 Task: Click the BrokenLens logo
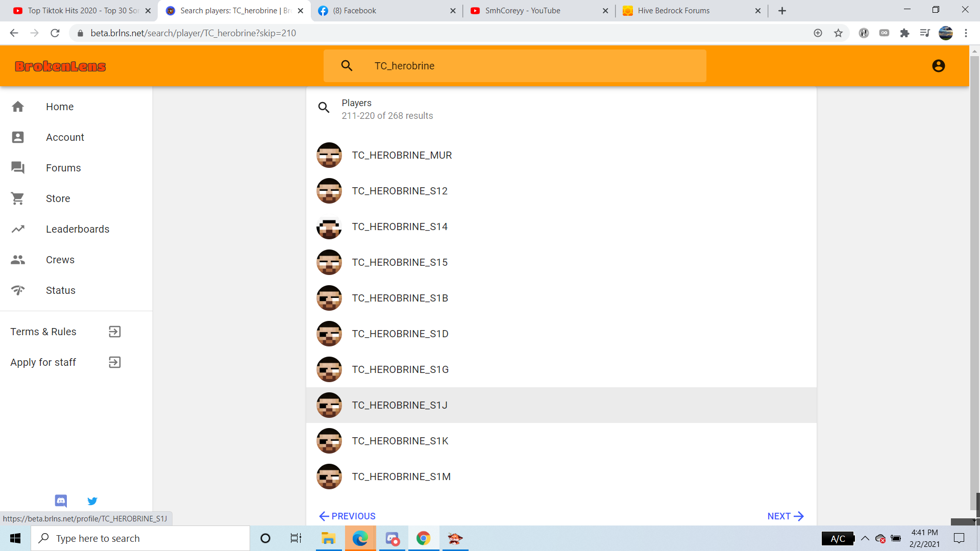[x=60, y=66]
